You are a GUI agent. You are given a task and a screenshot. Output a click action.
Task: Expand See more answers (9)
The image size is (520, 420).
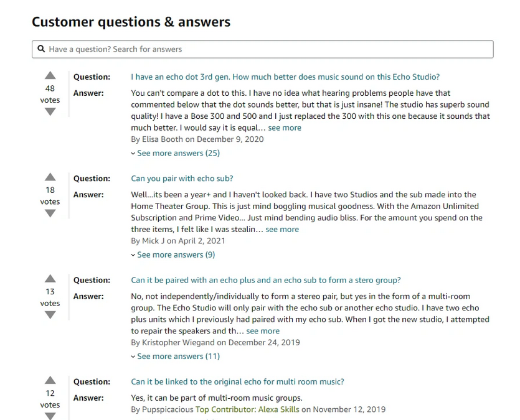coord(173,254)
